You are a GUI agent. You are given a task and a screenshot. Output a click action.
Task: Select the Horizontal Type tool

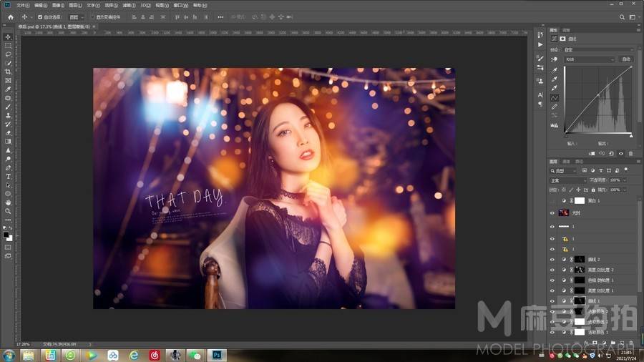pos(9,176)
